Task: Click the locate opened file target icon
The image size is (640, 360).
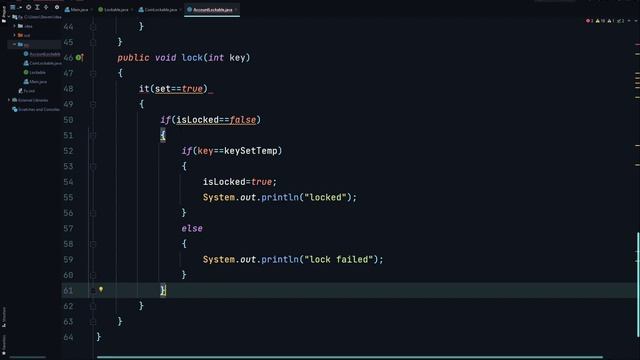Action: pos(29,7)
